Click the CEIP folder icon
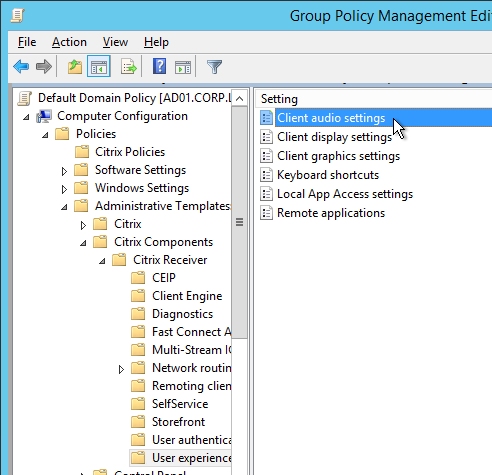Screen dimensions: 492x475 point(138,278)
